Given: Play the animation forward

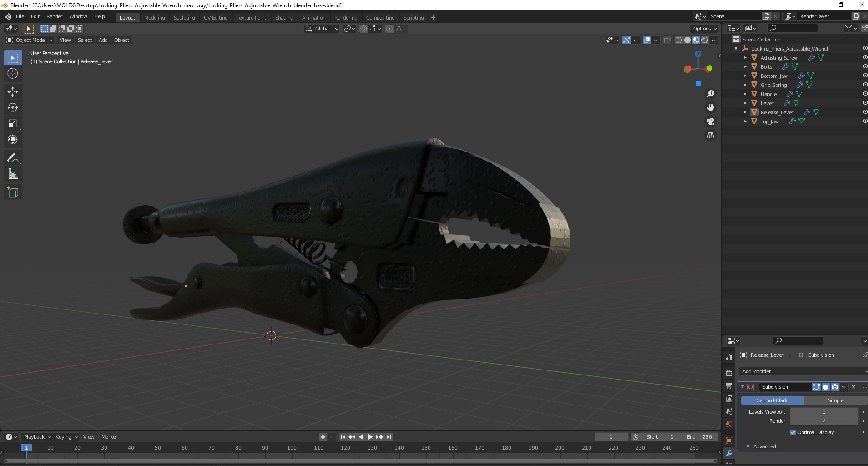Looking at the screenshot, I should click(x=370, y=437).
